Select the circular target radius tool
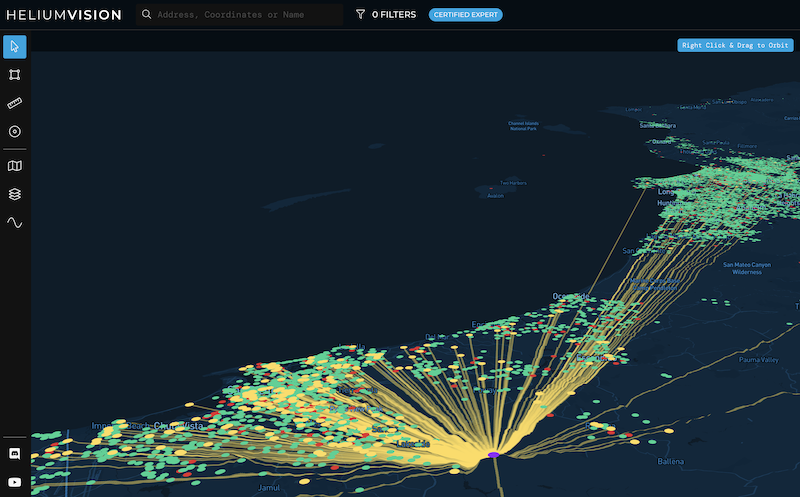 [15, 131]
